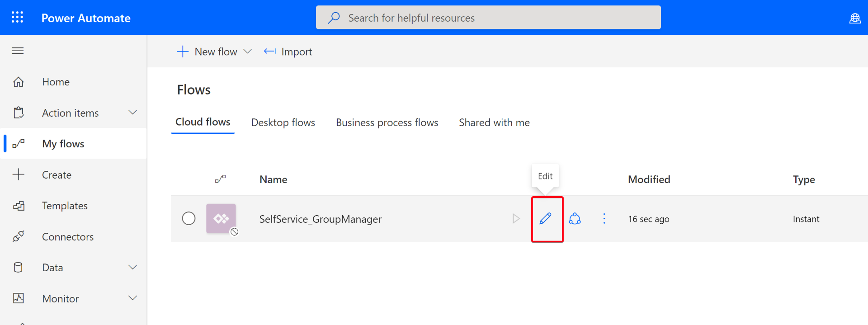Open more commands three-dots menu
868x325 pixels.
point(604,219)
